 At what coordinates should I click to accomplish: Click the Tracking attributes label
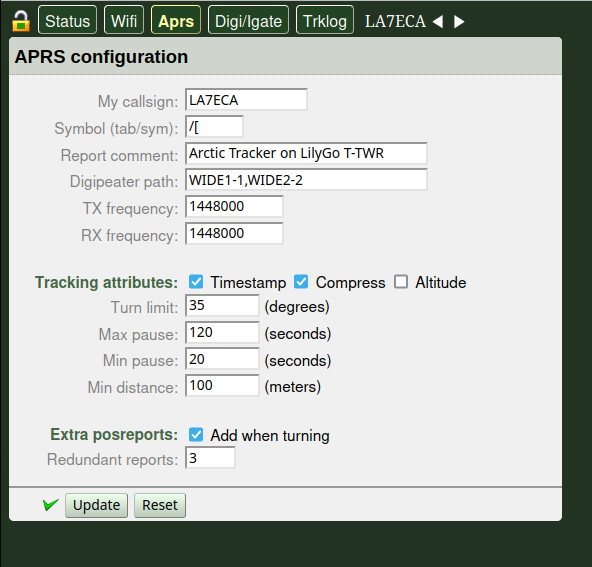106,282
